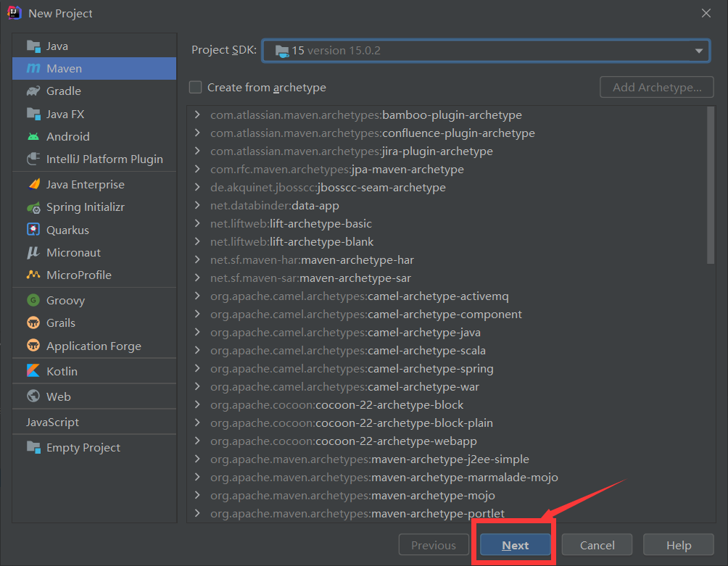728x566 pixels.
Task: Expand net.databinder:data-app entry
Action: [198, 205]
